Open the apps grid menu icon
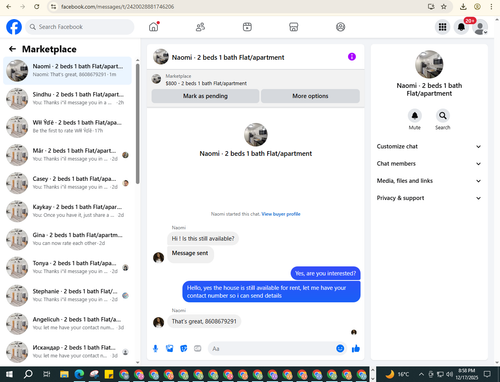500x382 pixels. (x=442, y=27)
